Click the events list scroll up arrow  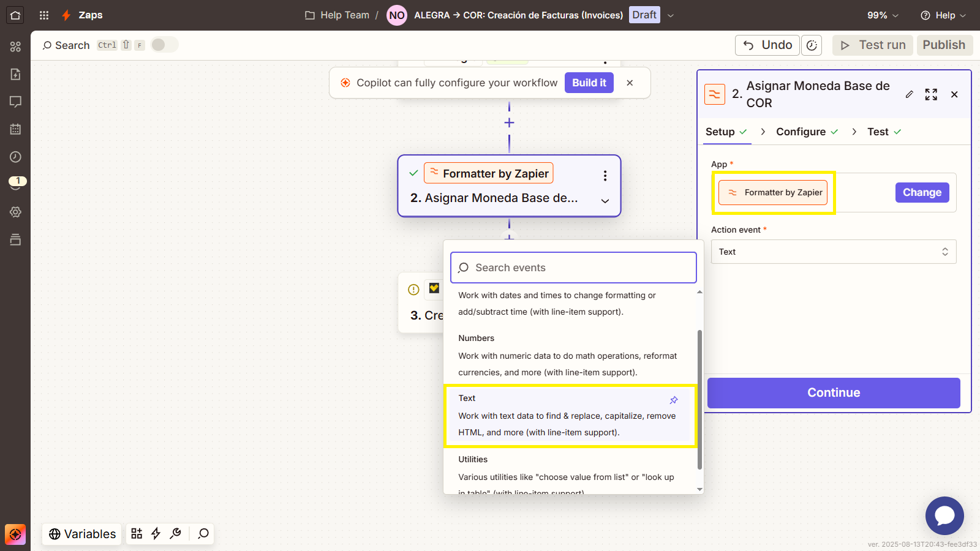coord(699,292)
